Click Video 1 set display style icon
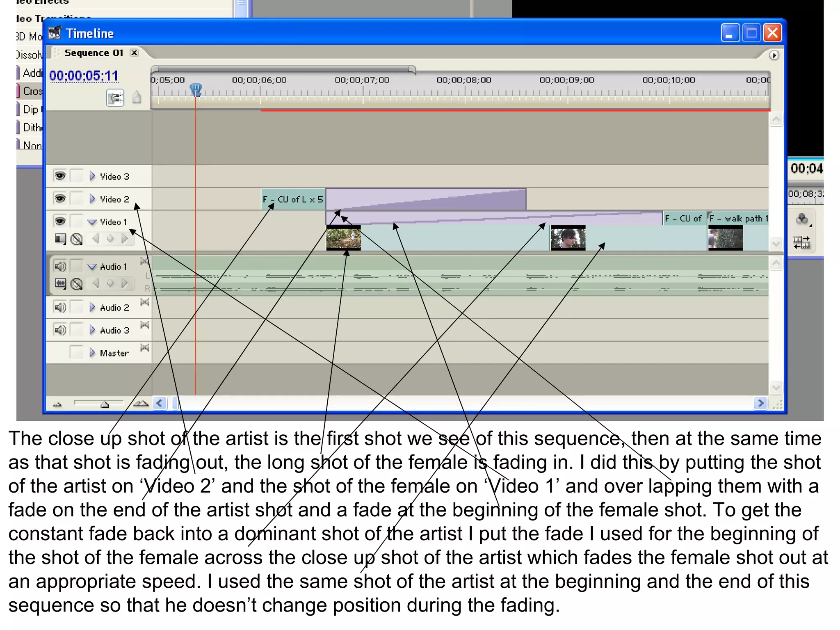Viewport: 840px width, 630px height. (60, 239)
